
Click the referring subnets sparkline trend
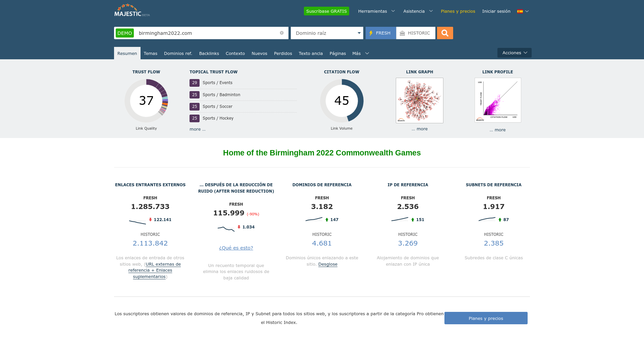pos(487,220)
